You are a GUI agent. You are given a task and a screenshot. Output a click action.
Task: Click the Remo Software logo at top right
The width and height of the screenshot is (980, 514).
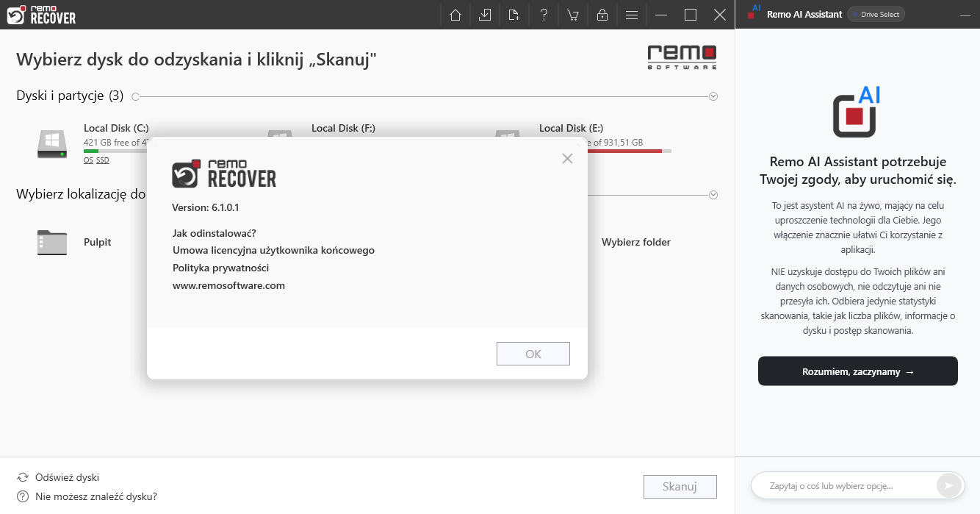[x=682, y=57]
